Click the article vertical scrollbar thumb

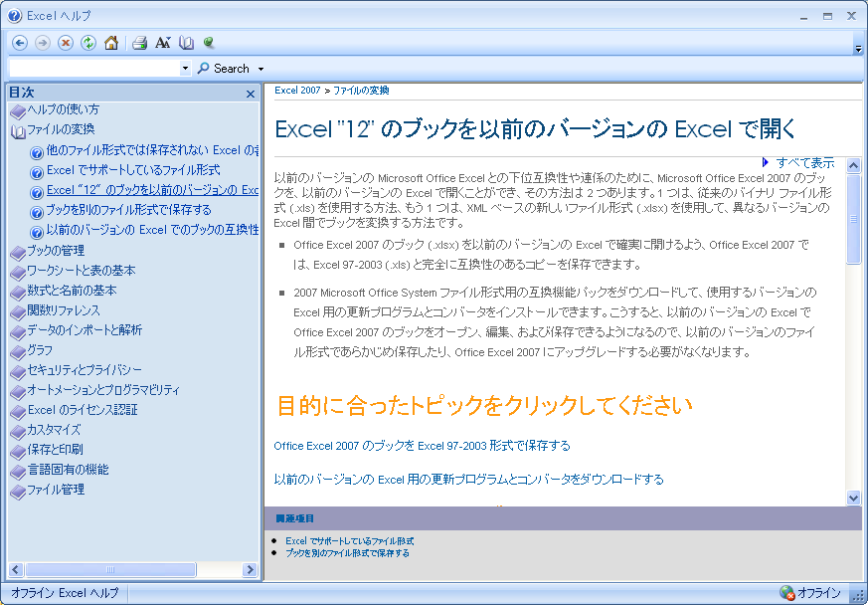tap(854, 219)
